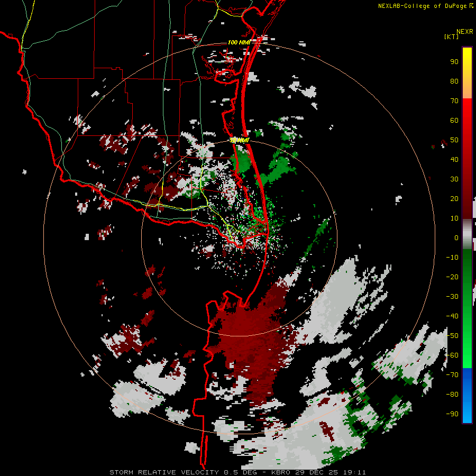The width and height of the screenshot is (476, 476).
Task: Click the 50 knot legend value
Action: [x=454, y=140]
